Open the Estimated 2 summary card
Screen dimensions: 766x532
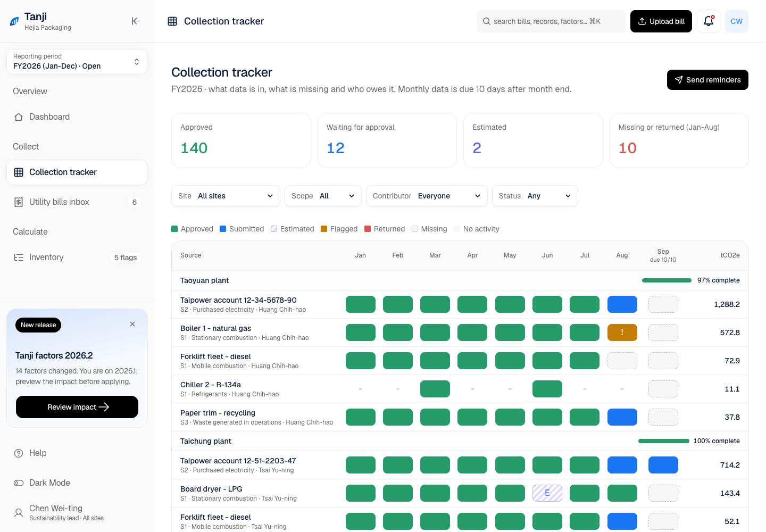point(533,140)
